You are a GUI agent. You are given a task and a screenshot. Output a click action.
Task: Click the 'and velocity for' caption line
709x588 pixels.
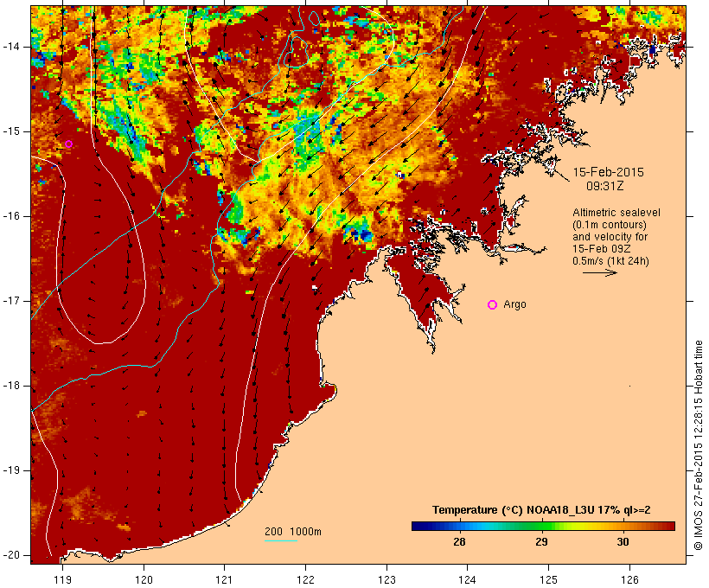point(610,237)
